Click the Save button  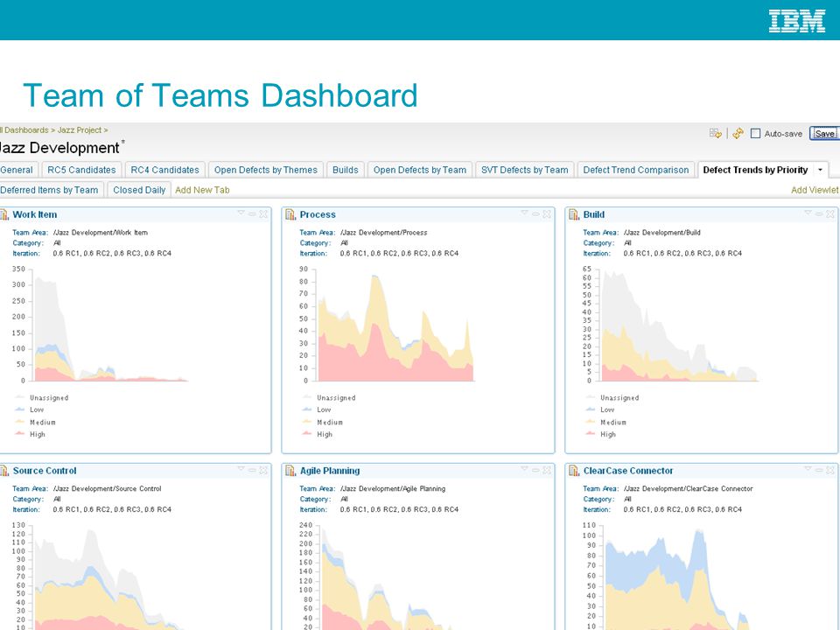tap(824, 133)
